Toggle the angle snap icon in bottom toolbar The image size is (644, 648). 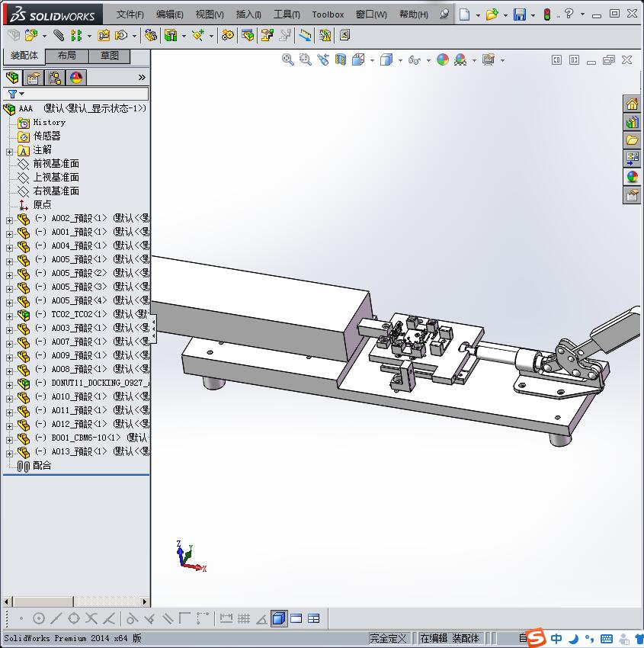261,619
